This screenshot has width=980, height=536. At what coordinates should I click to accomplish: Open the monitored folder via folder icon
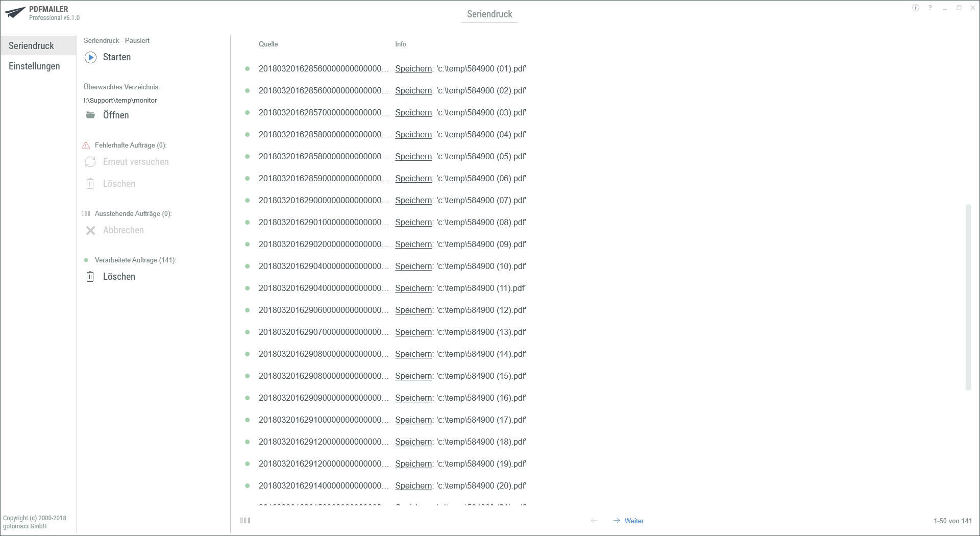point(90,115)
